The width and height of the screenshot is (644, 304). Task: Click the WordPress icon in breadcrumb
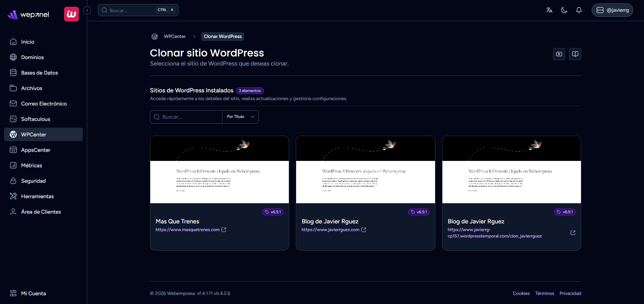155,37
